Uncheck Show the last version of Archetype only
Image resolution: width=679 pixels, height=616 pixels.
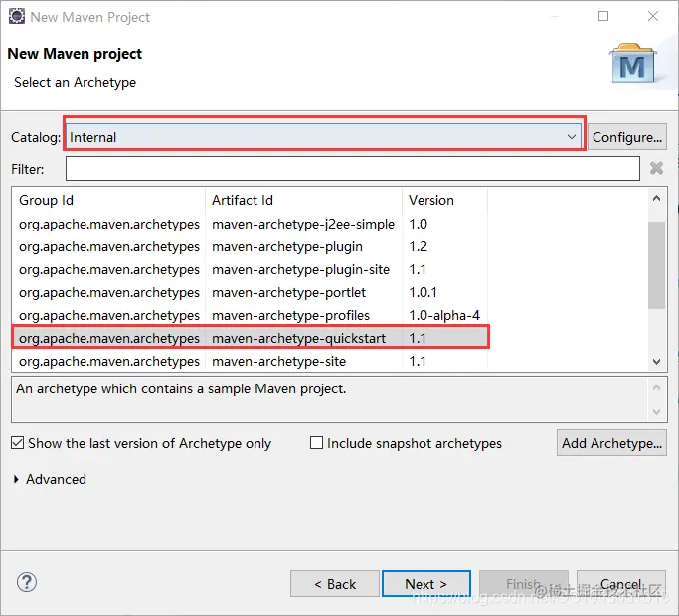pyautogui.click(x=17, y=443)
